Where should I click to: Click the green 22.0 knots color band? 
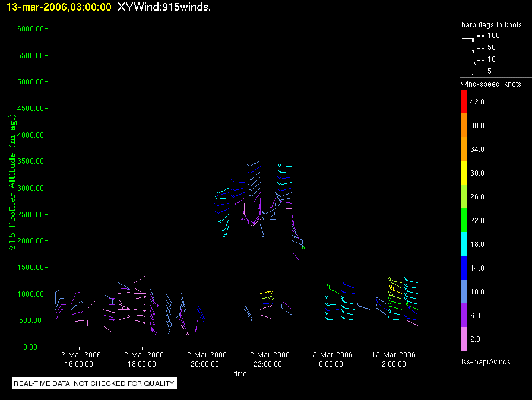(x=464, y=220)
